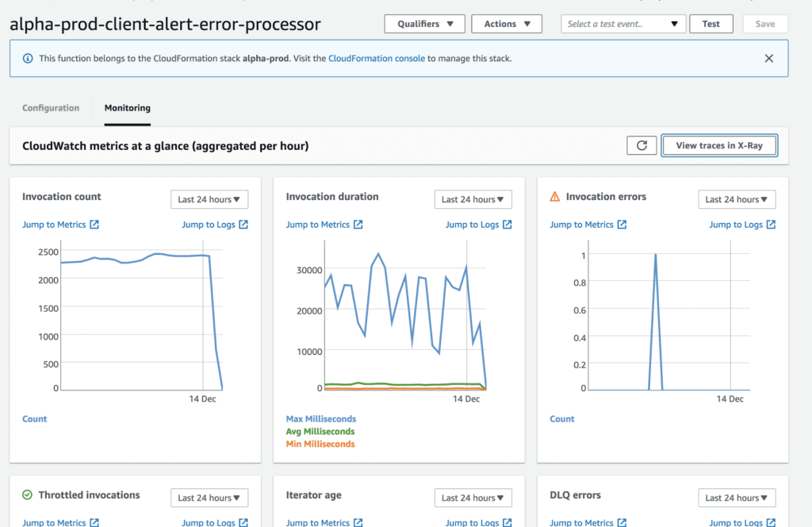
Task: Switch to the Configuration tab
Action: point(51,108)
